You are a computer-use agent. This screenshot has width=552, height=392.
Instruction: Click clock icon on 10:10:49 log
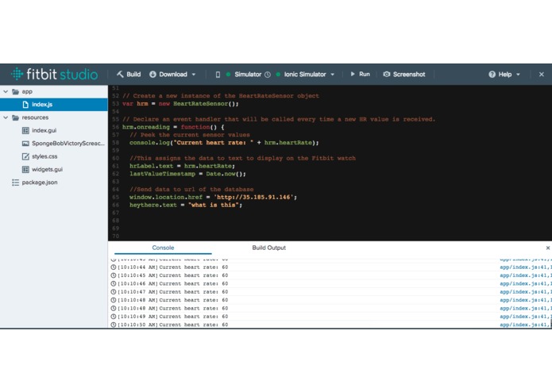coord(114,317)
